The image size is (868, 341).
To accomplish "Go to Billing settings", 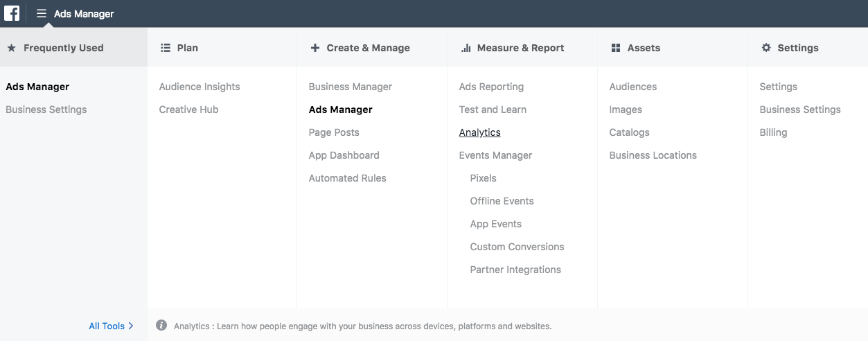I will [773, 132].
